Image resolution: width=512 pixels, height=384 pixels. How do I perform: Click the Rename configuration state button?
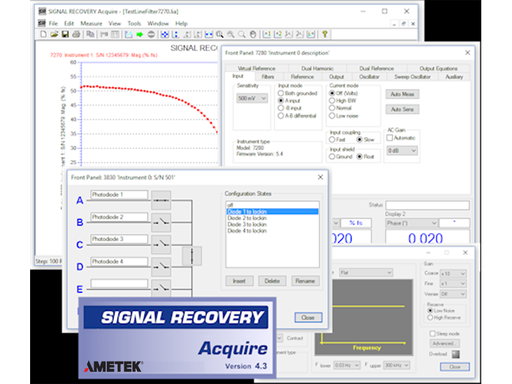[x=305, y=281]
